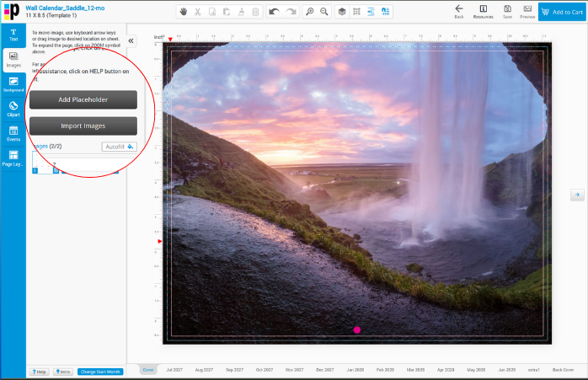
Task: Toggle the guides alignment icon
Action: pos(371,12)
